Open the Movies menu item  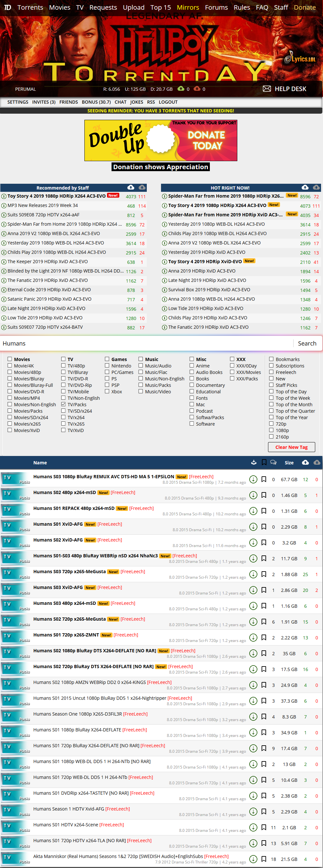coord(60,7)
